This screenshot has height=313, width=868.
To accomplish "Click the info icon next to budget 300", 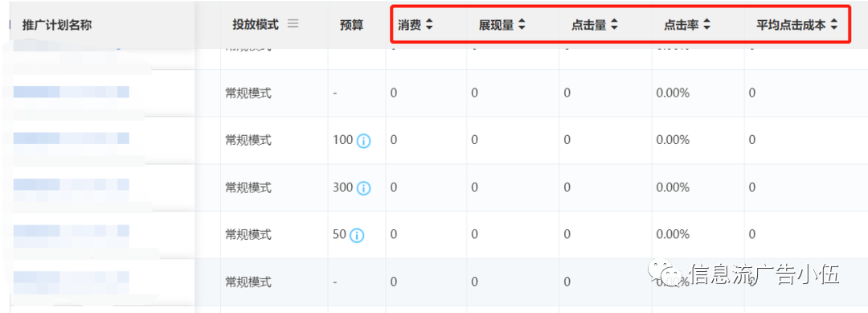I will 364,188.
